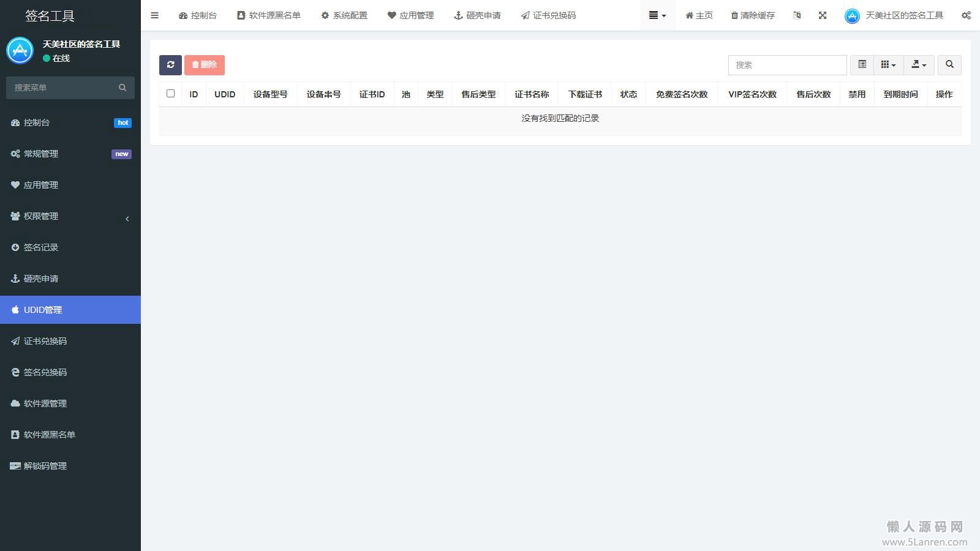Screen dimensions: 980x551
Task: Open 控制台 in the sidebar
Action: (70, 122)
